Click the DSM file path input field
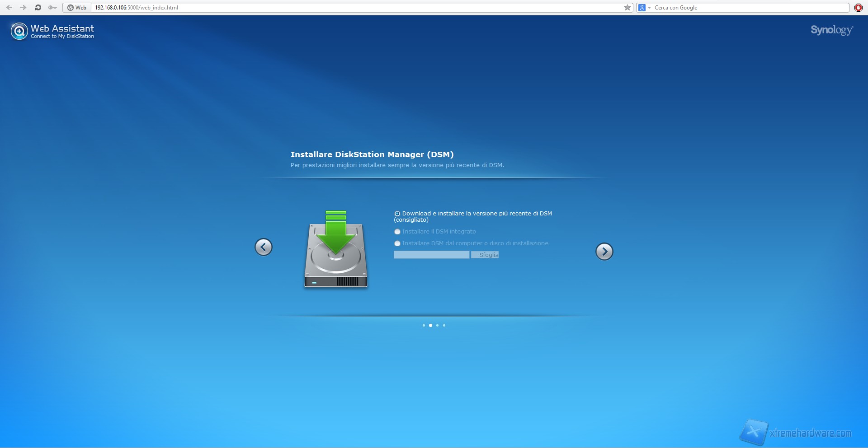Viewport: 868px width, 448px height. [x=431, y=255]
